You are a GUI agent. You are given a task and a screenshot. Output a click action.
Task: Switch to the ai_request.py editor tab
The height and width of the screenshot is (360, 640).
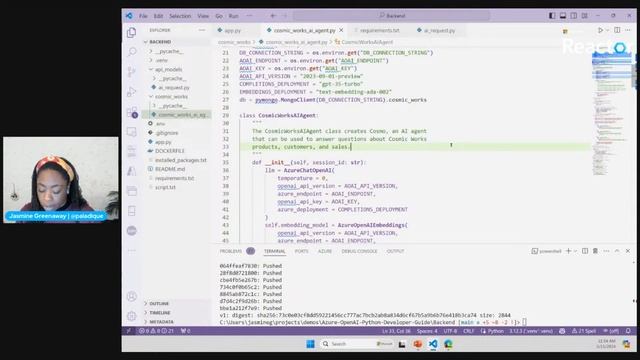(x=439, y=31)
